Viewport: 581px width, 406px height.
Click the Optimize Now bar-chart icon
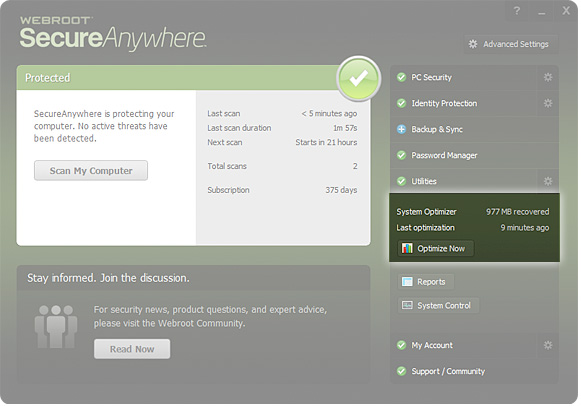click(407, 248)
